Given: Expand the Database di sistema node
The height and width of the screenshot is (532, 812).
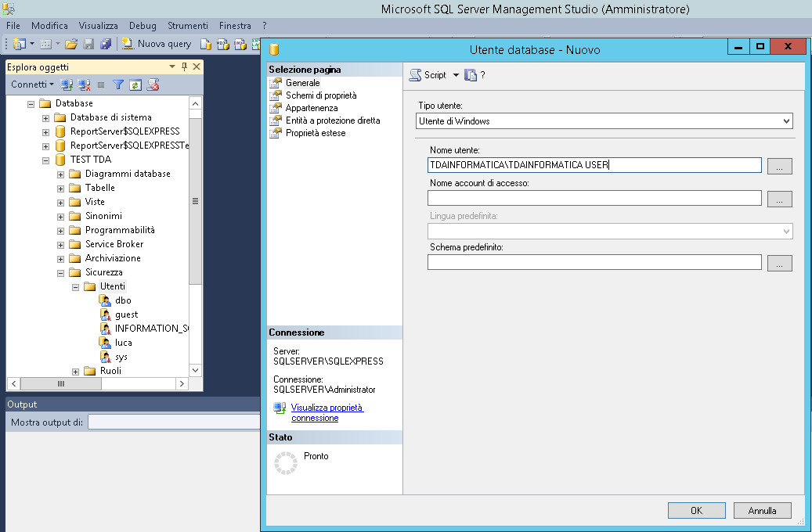Looking at the screenshot, I should [x=45, y=118].
